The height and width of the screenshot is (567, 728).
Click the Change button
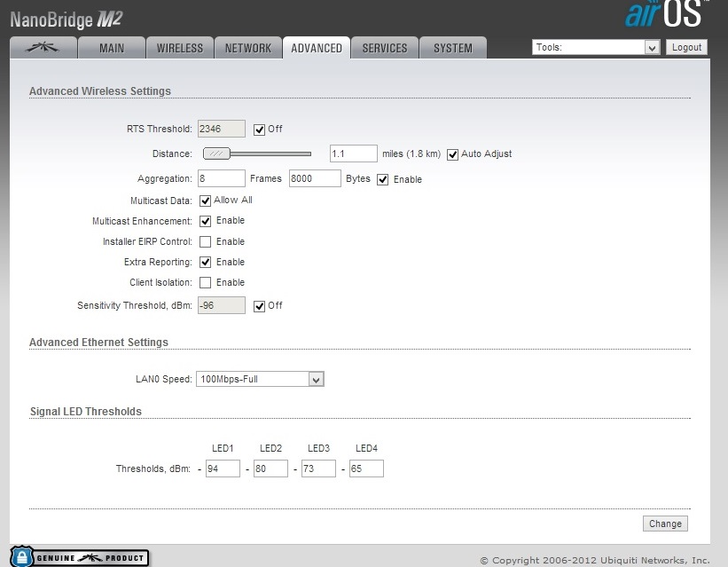665,524
